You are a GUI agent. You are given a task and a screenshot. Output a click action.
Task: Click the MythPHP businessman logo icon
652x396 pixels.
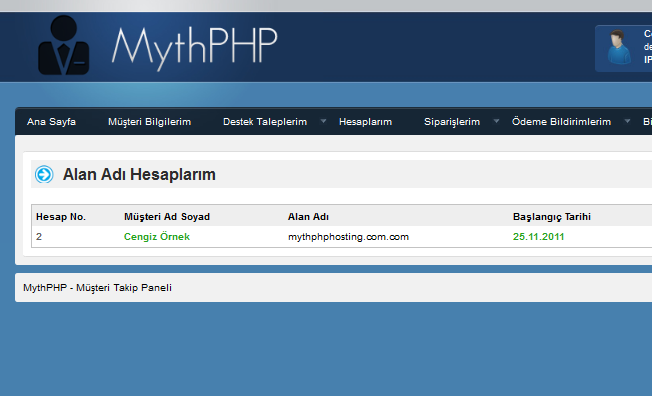pos(64,45)
